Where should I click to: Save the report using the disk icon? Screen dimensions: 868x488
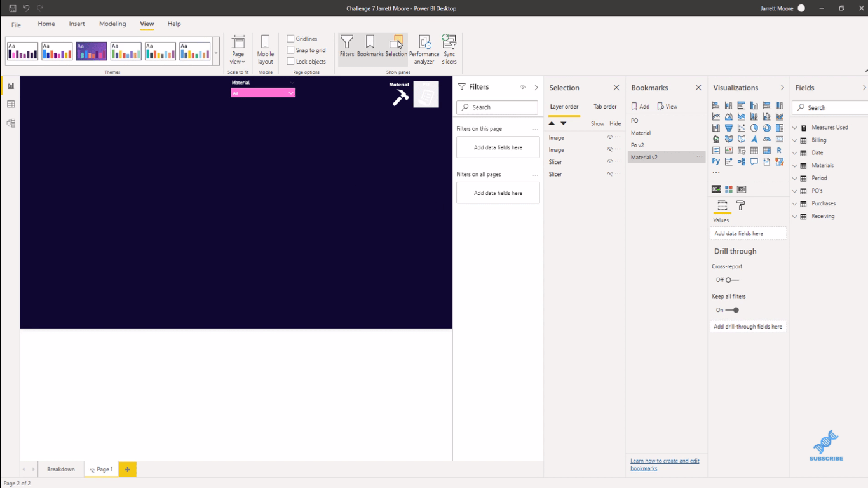coord(13,8)
